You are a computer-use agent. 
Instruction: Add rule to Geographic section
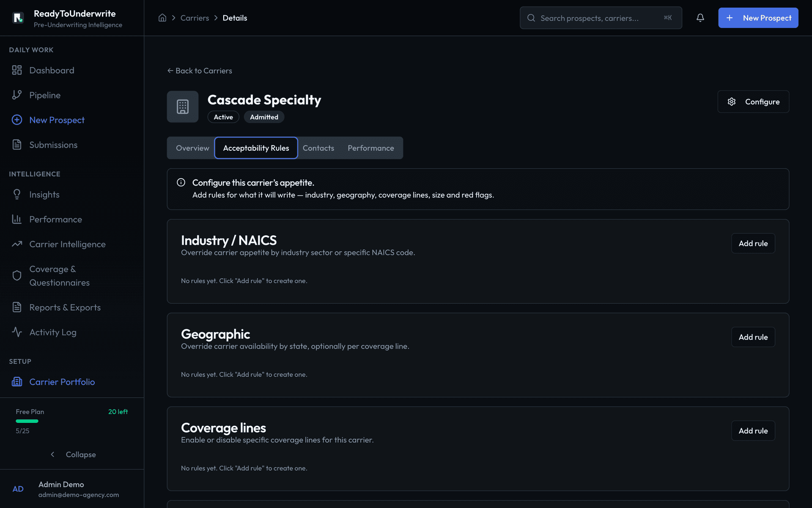tap(753, 337)
